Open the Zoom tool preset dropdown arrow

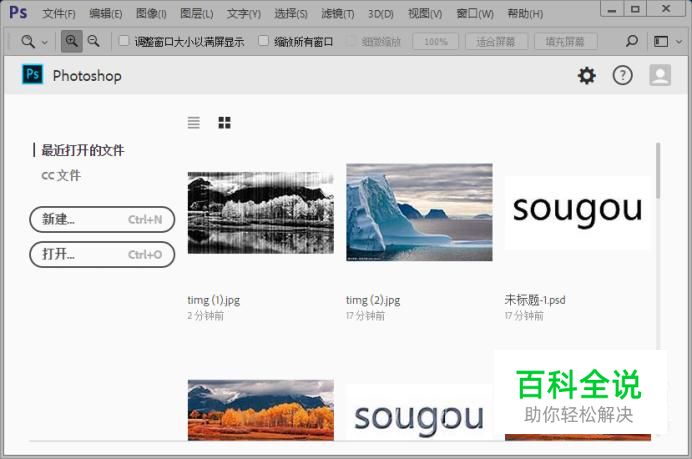pyautogui.click(x=45, y=42)
